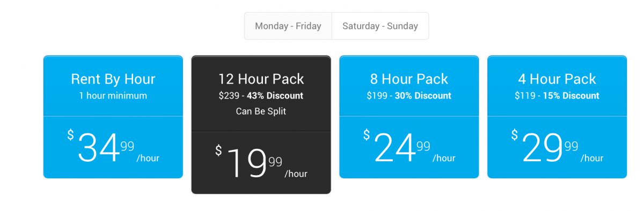Viewport: 644px width, 211px height.
Task: Open the Rent By Hour card heading
Action: 113,79
